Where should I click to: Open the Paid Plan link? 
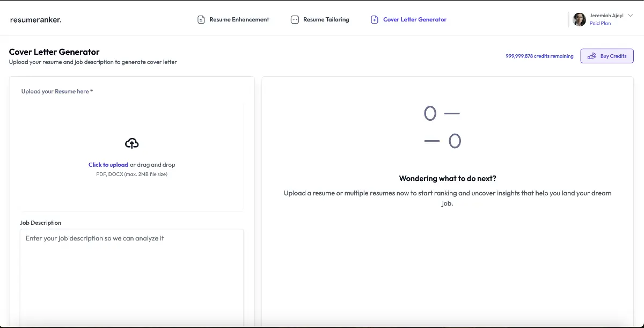[600, 23]
